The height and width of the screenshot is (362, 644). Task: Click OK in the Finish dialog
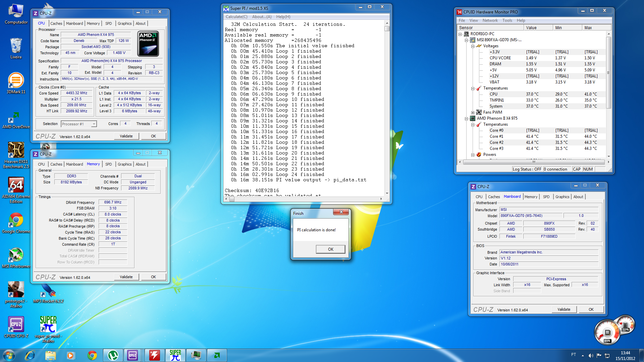coord(330,249)
